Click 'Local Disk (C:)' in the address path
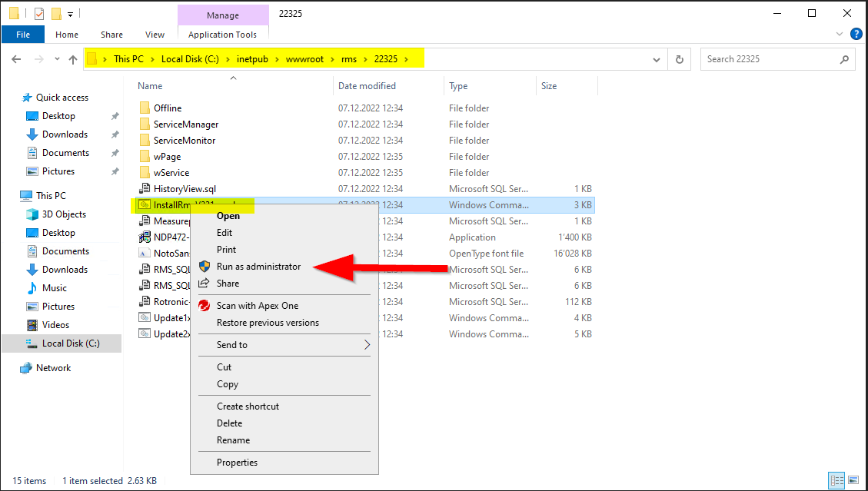This screenshot has width=868, height=491. (189, 59)
